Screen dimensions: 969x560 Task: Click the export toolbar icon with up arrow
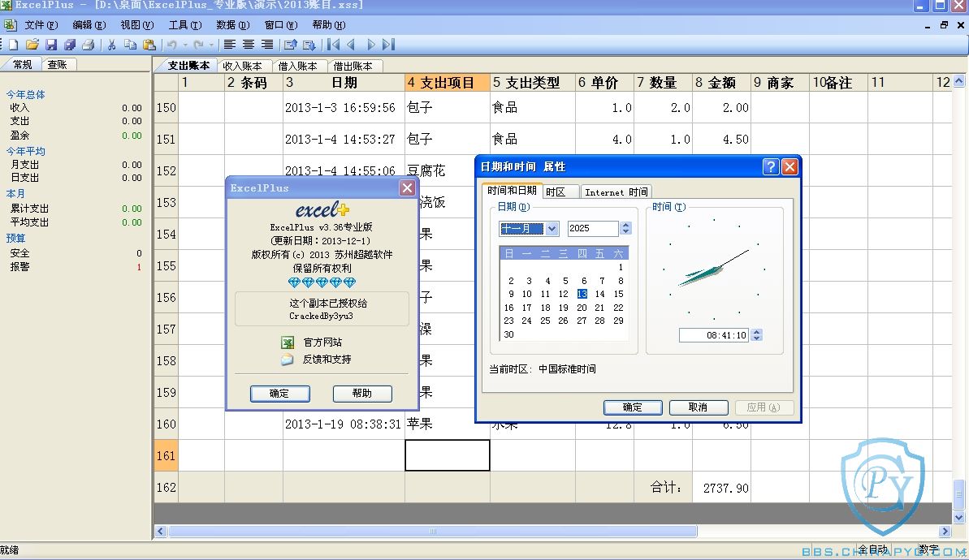(x=290, y=45)
